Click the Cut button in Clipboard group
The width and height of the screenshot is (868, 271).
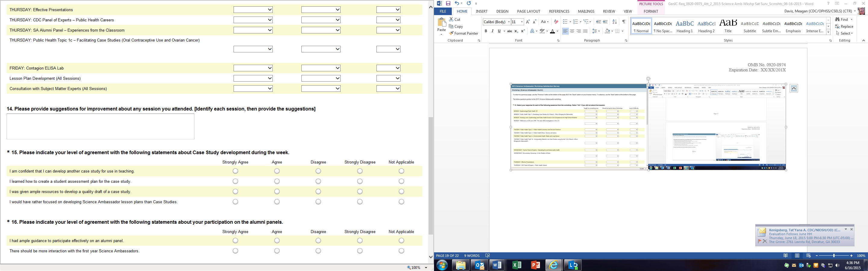455,20
